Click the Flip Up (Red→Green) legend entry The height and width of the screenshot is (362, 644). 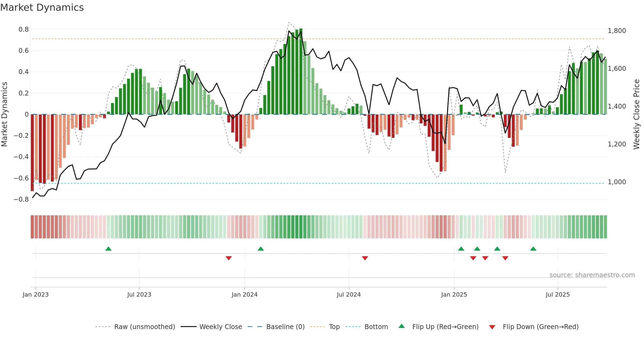pyautogui.click(x=438, y=327)
